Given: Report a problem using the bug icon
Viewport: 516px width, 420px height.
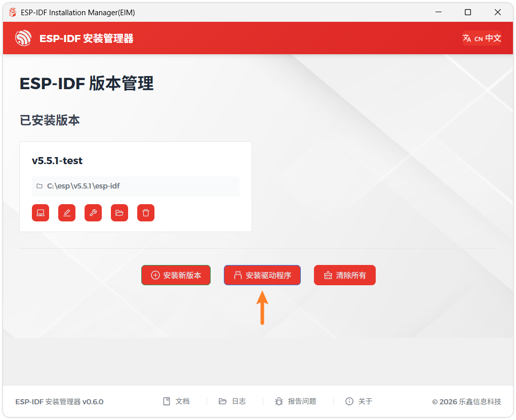Looking at the screenshot, I should [x=280, y=401].
